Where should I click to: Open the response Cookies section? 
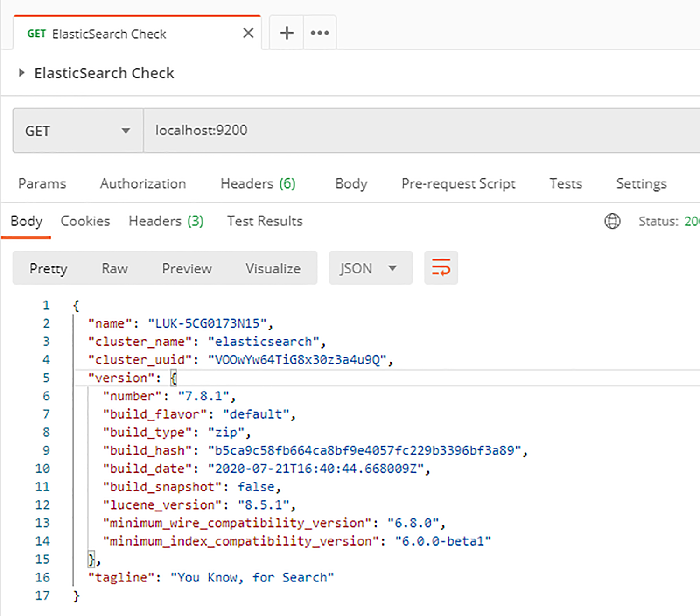click(85, 221)
